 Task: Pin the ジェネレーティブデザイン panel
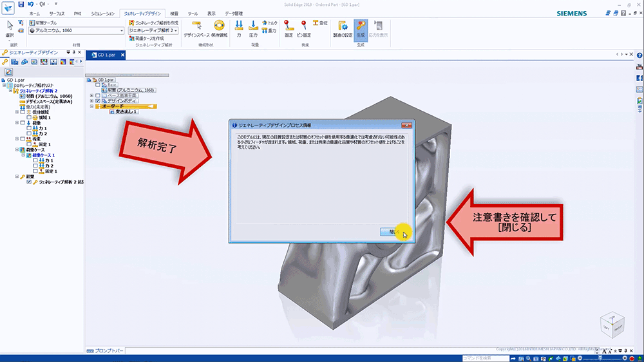[x=74, y=52]
